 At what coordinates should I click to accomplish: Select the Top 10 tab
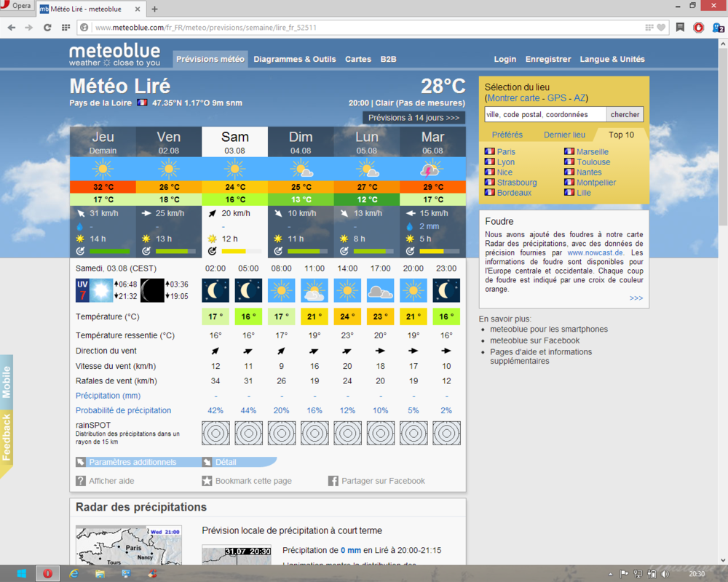pos(621,135)
